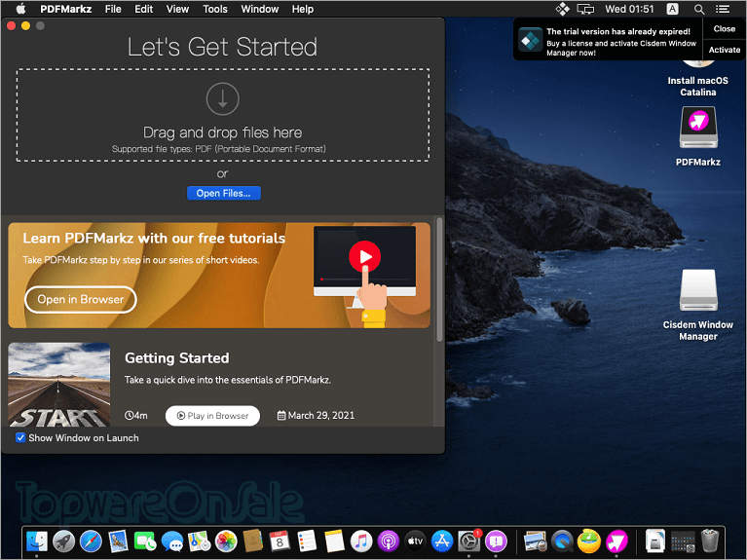747x560 pixels.
Task: Open the Apple menu
Action: (20, 9)
